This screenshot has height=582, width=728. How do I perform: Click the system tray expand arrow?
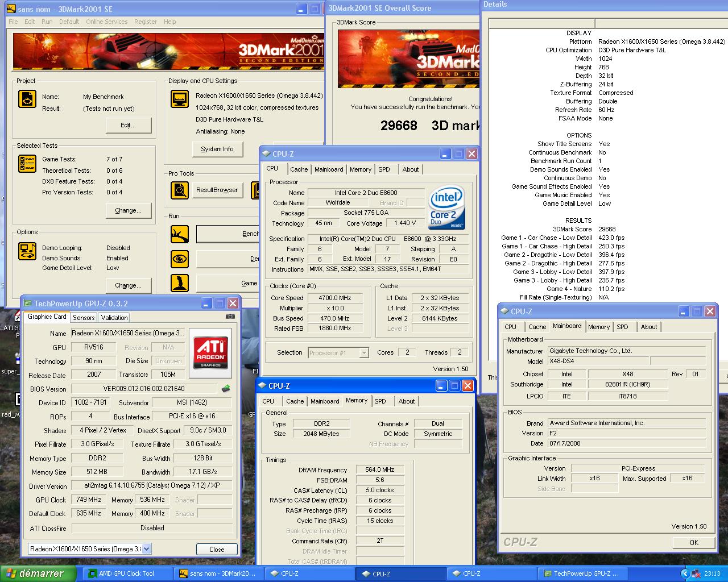pos(685,573)
